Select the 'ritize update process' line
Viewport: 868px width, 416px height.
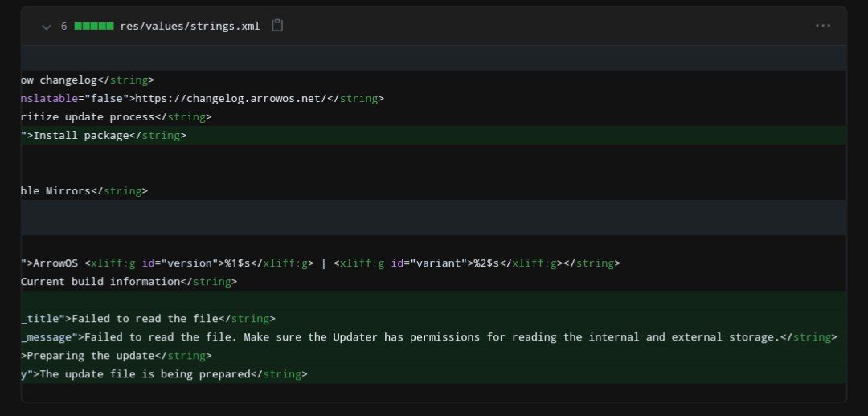433,117
